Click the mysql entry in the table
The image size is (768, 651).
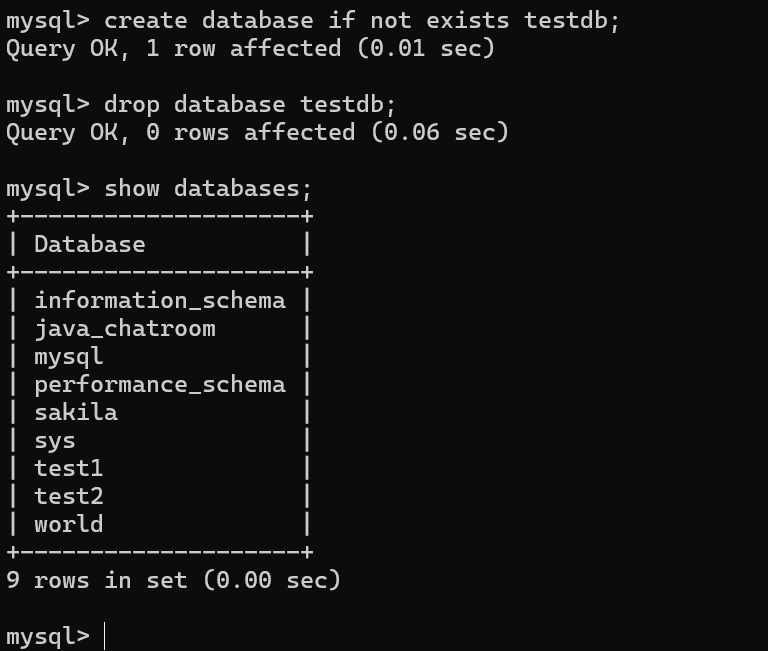click(x=69, y=356)
